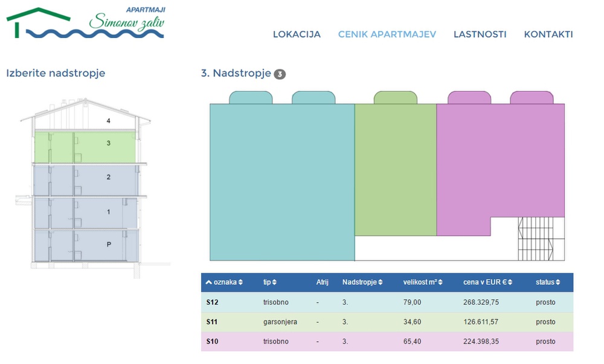Select floor 3 in building section
604x364 pixels.
coord(85,147)
